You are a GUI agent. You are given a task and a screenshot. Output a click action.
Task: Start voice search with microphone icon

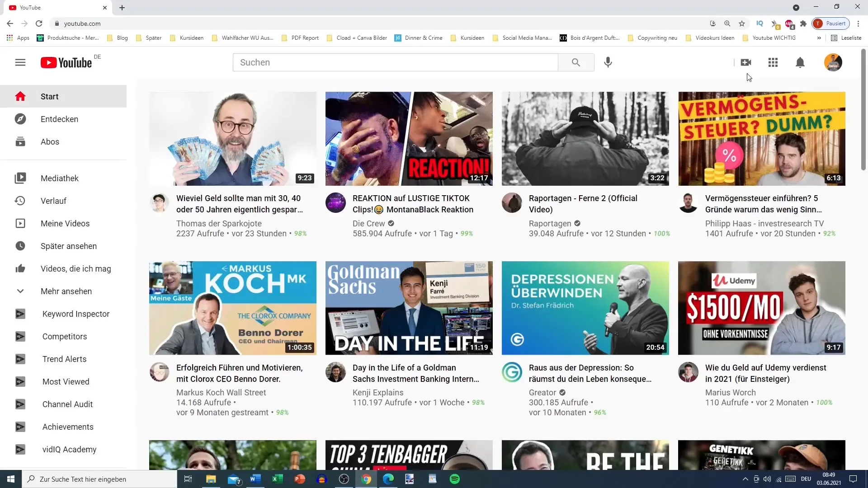608,62
